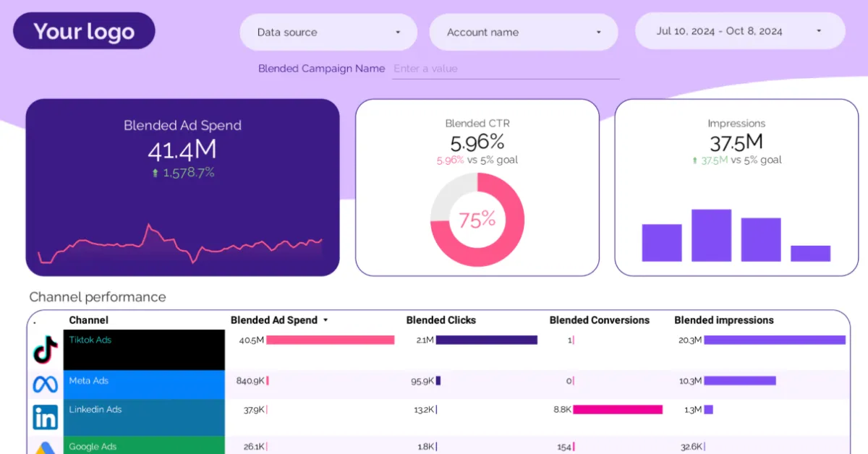The image size is (868, 454).
Task: Open the sort menu next to Blended Ad Spend
Action: point(326,320)
